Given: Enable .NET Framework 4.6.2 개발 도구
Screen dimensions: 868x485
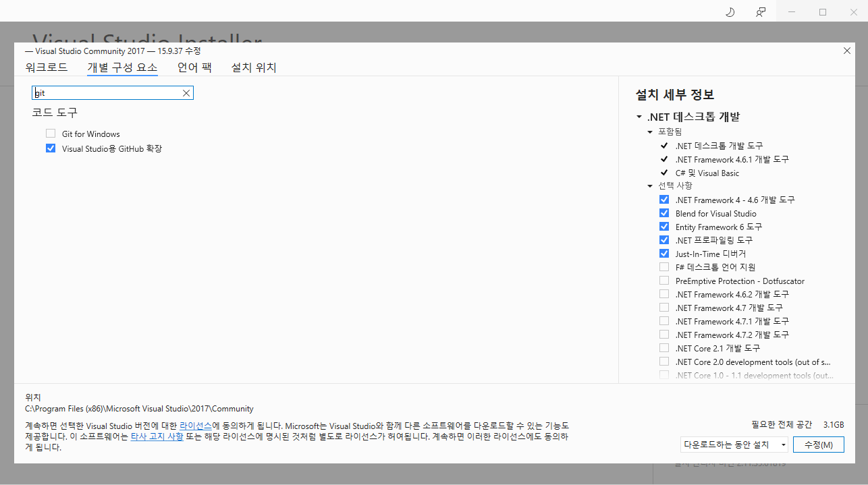Looking at the screenshot, I should pos(664,294).
